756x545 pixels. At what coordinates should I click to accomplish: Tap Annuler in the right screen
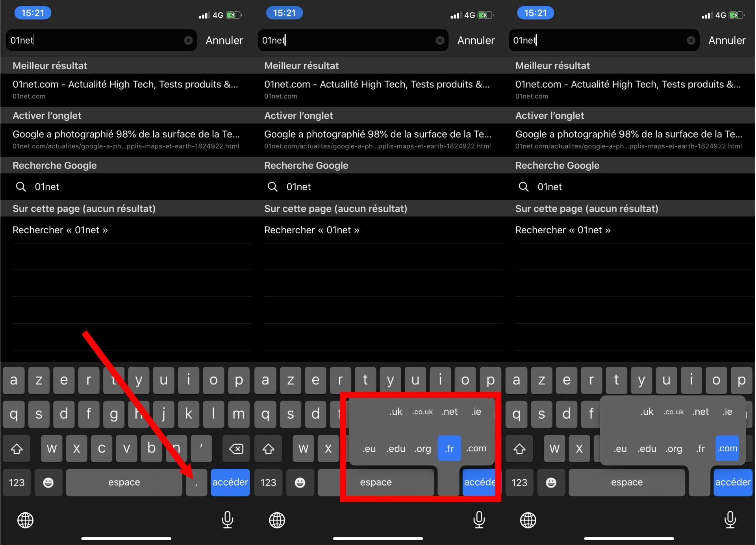(727, 40)
